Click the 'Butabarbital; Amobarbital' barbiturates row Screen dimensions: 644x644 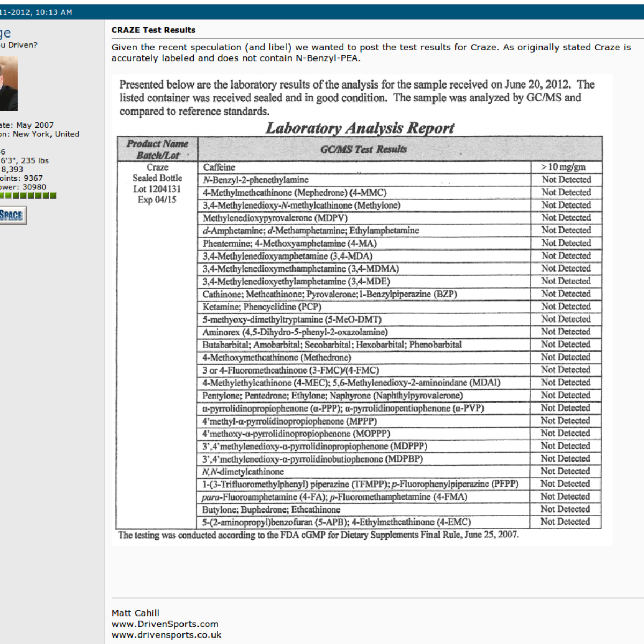coord(364,345)
